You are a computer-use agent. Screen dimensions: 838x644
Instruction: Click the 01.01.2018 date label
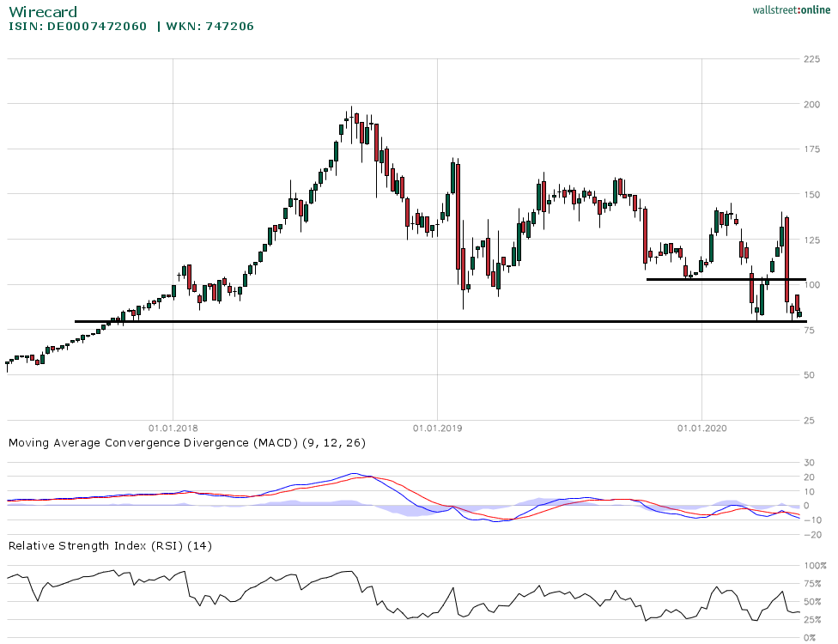click(x=173, y=428)
